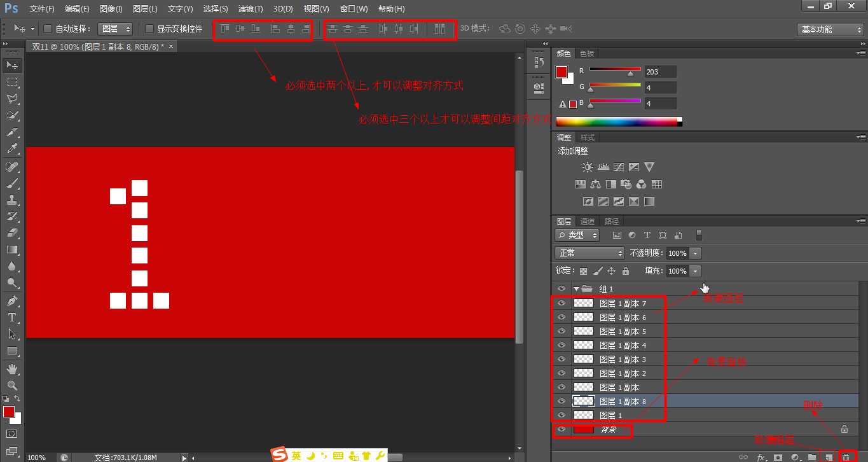Select the Eraser tool
The width and height of the screenshot is (868, 462).
point(12,233)
